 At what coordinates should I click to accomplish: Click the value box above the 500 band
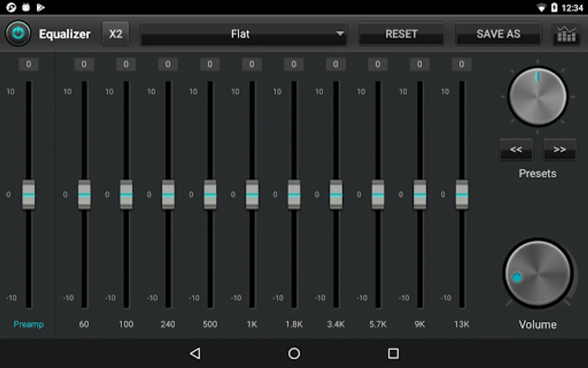(x=210, y=64)
